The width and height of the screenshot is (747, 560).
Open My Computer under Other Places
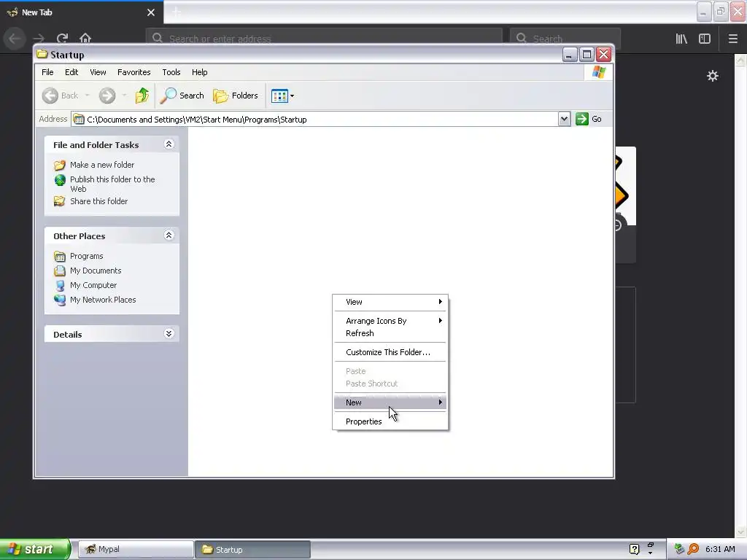pos(93,285)
